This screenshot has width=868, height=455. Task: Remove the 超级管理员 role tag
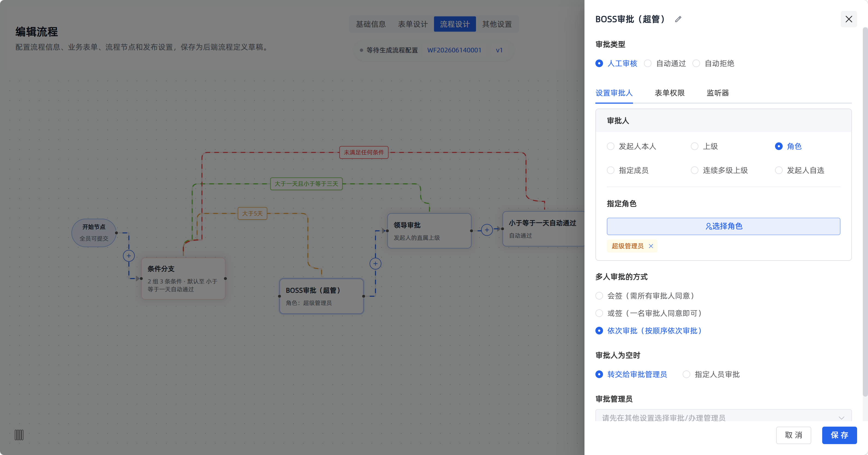651,246
